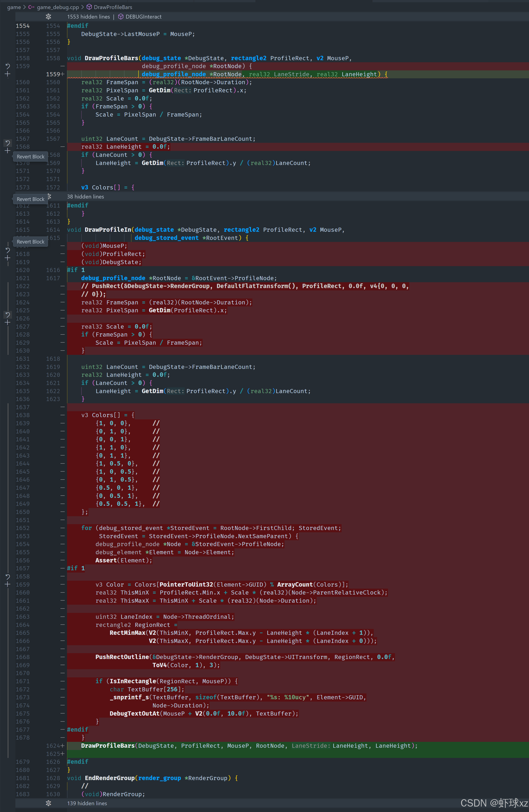Click plus icon beside line 1627
This screenshot has width=529, height=812.
point(7,322)
